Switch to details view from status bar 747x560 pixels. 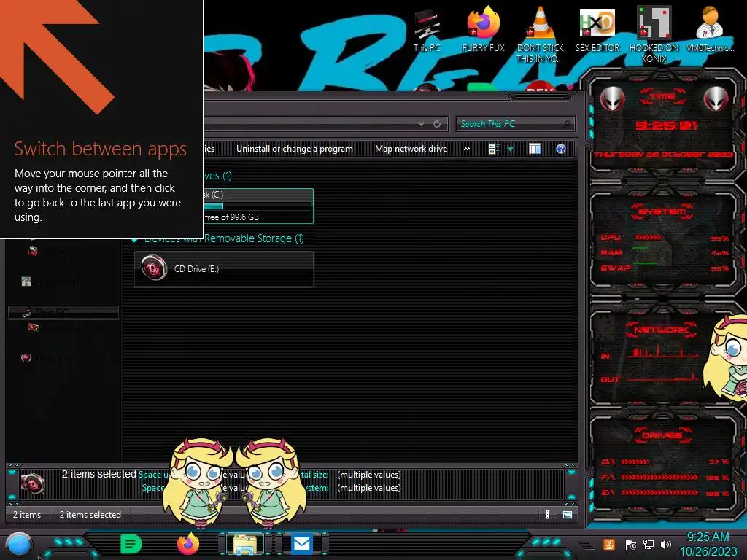point(547,514)
